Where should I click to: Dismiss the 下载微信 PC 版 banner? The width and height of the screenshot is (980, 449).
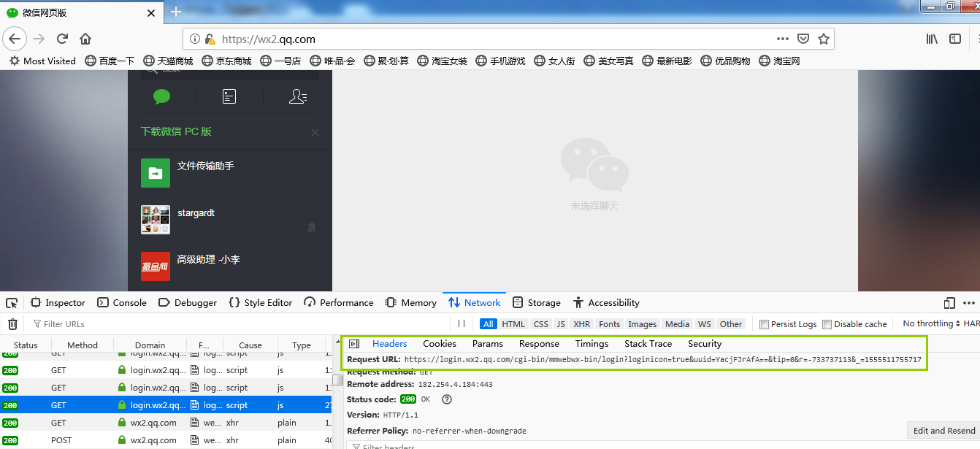315,133
